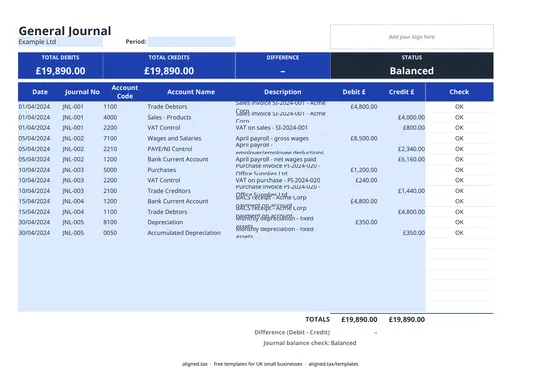
Task: Click the Description column header
Action: [x=282, y=92]
